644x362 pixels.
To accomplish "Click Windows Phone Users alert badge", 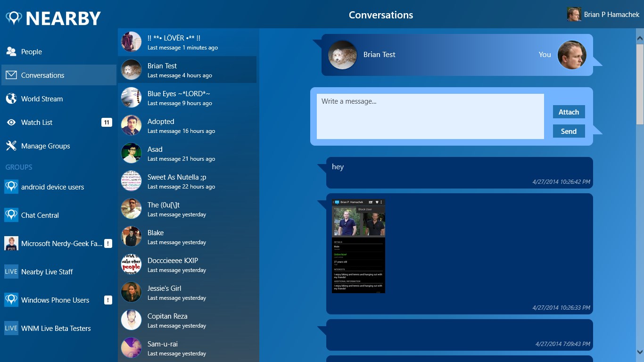I will pyautogui.click(x=108, y=300).
